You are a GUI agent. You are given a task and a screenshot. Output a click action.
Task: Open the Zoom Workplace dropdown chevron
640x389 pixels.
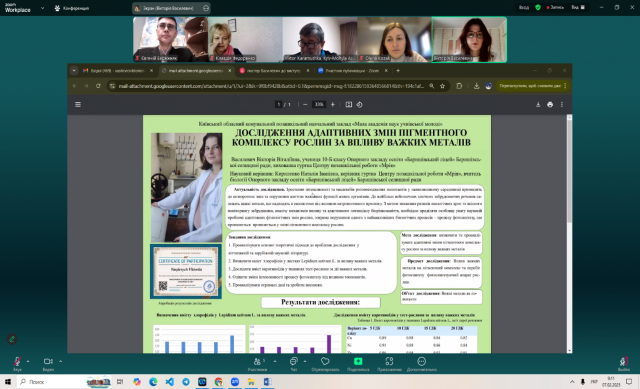(x=42, y=8)
